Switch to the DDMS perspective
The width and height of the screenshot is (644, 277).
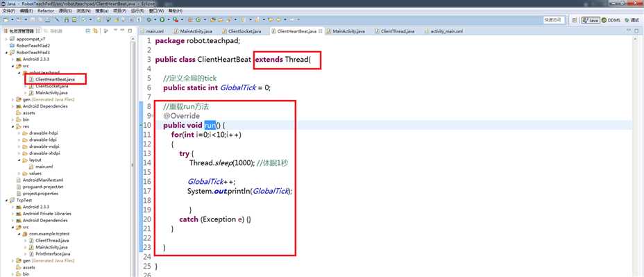[611, 19]
